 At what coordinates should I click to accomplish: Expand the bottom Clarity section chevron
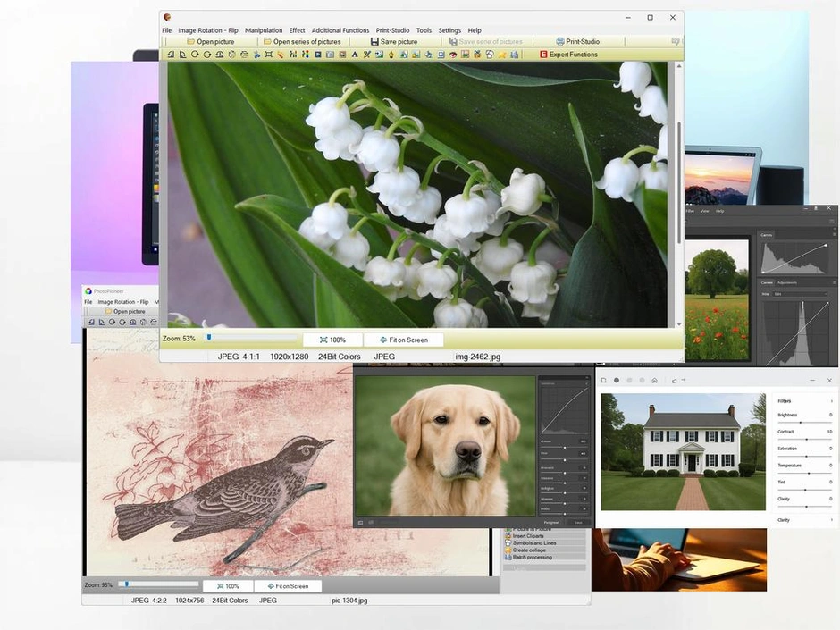click(831, 519)
